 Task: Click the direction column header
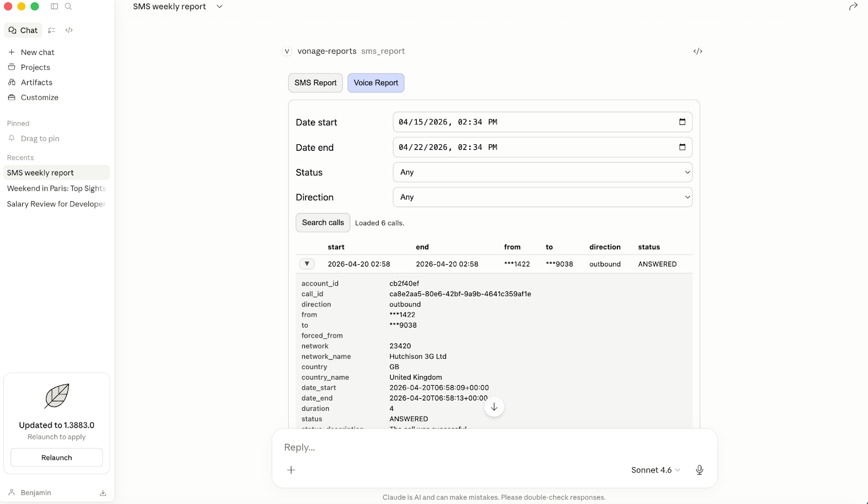[605, 247]
